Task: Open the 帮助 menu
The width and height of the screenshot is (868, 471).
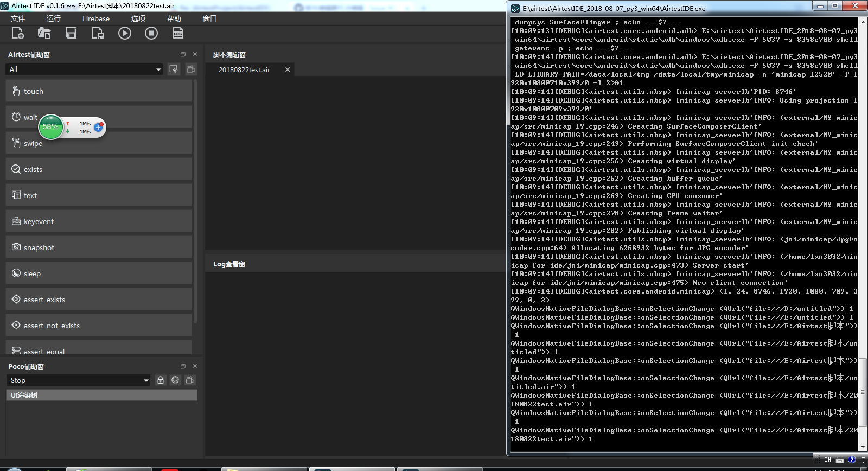Action: click(x=174, y=18)
